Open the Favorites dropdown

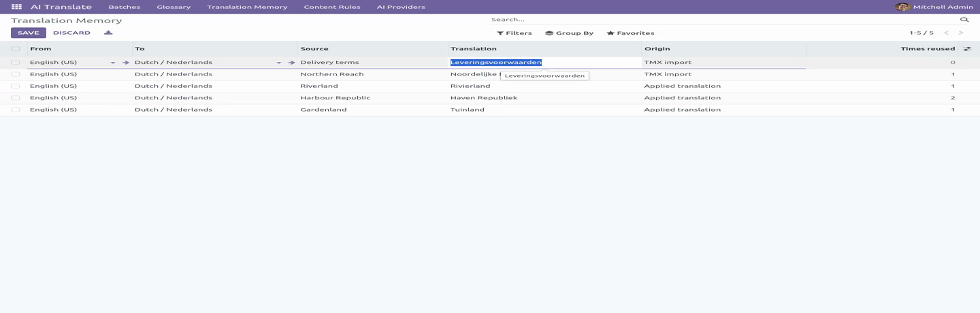(631, 33)
